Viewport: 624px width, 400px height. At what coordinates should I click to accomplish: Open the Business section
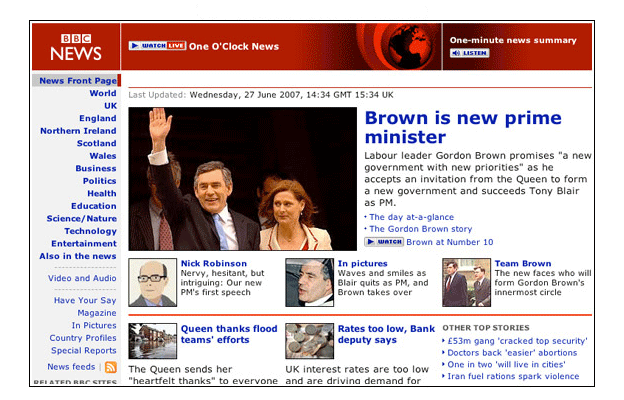coord(96,168)
